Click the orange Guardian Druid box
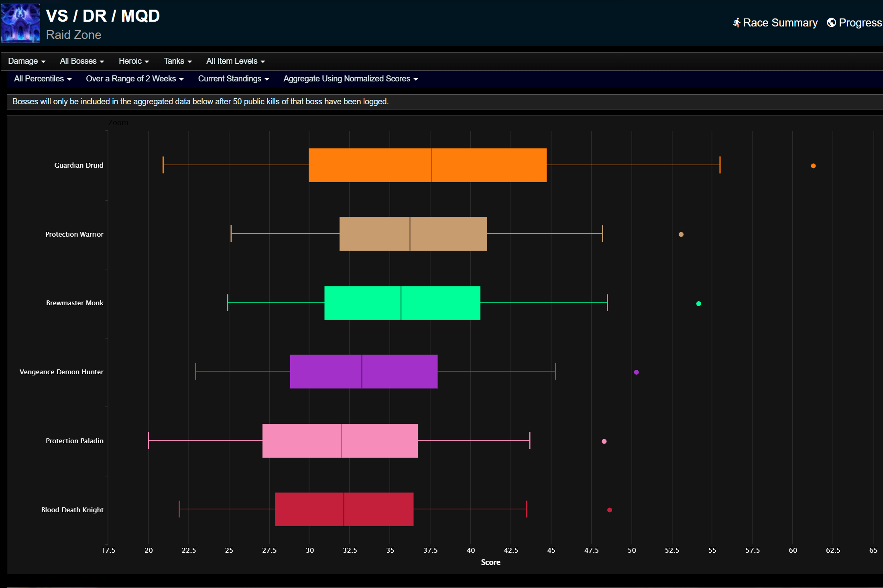The width and height of the screenshot is (883, 588). pyautogui.click(x=427, y=165)
